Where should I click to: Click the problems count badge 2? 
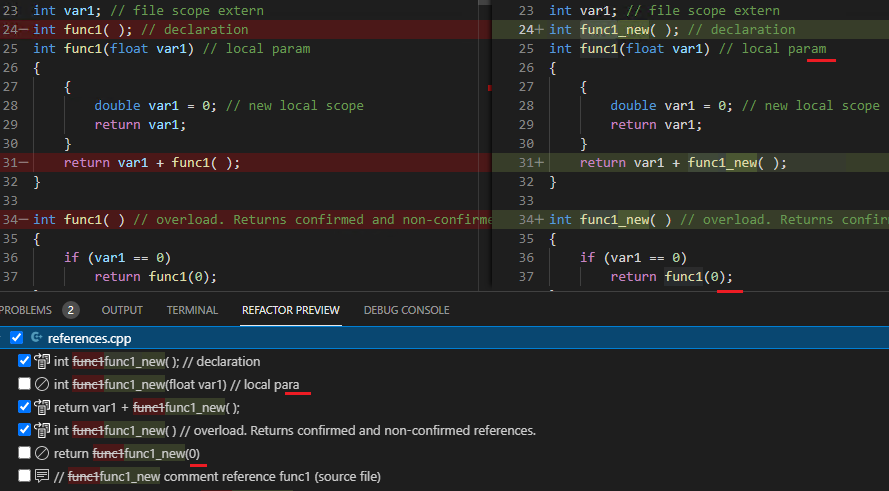pyautogui.click(x=71, y=310)
